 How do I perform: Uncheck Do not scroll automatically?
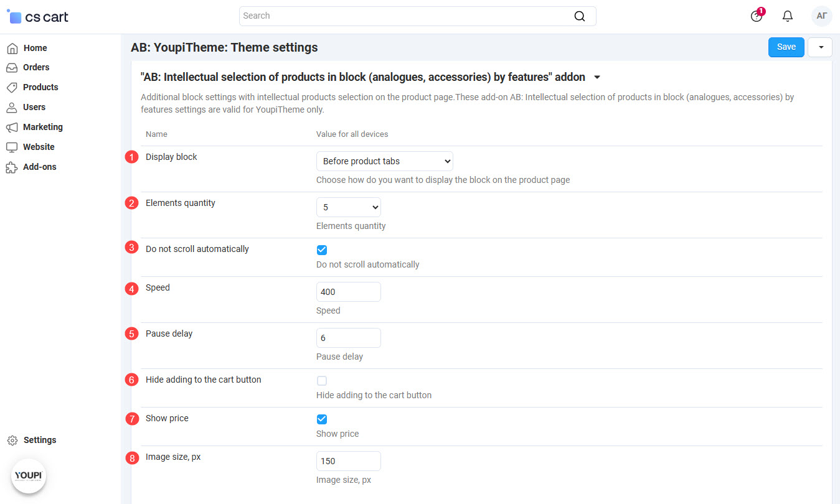[x=322, y=250]
